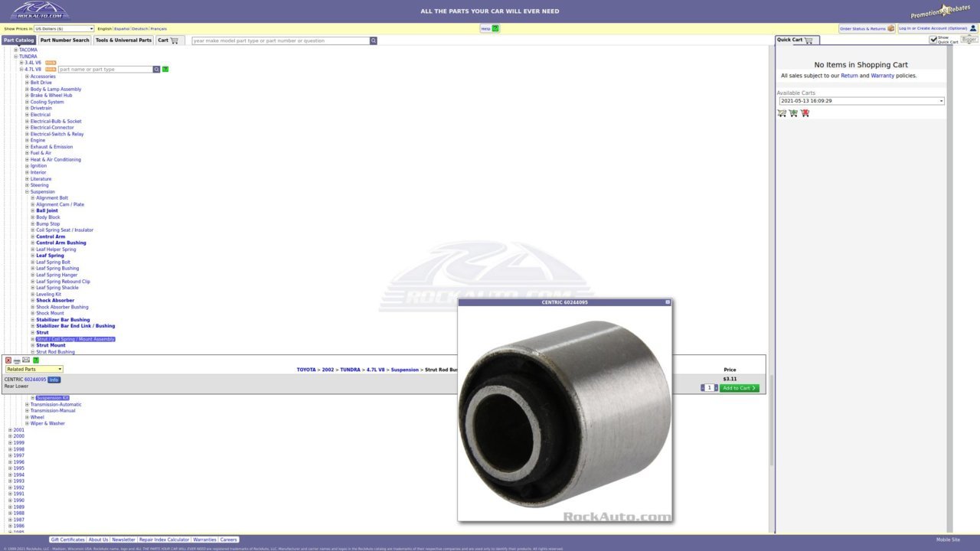Screen dimensions: 980x551
Task: Expand the Shock Absorber part node
Action: [x=33, y=301]
